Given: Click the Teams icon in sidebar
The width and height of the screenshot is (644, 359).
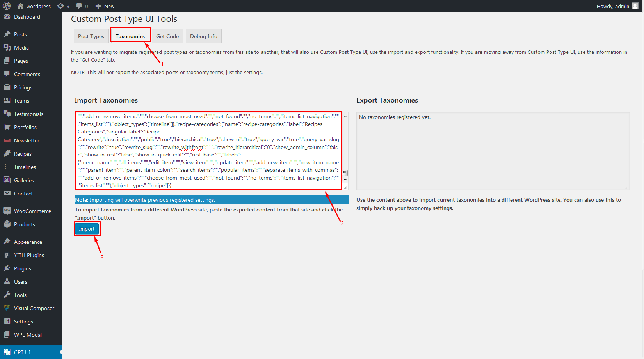Looking at the screenshot, I should [7, 101].
